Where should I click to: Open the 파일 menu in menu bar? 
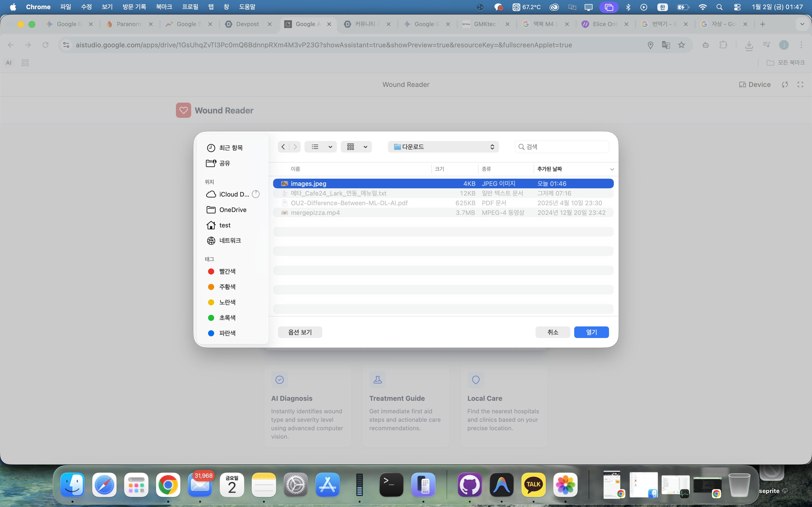pyautogui.click(x=65, y=7)
